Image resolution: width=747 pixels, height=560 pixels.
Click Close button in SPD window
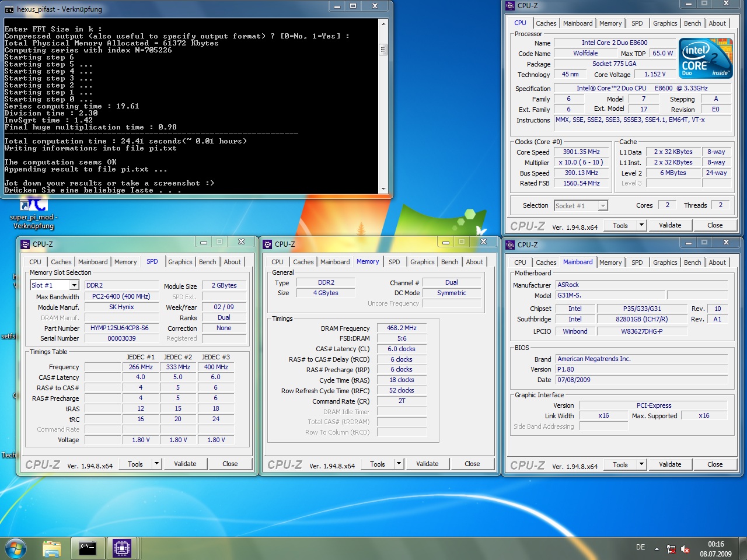pyautogui.click(x=230, y=464)
